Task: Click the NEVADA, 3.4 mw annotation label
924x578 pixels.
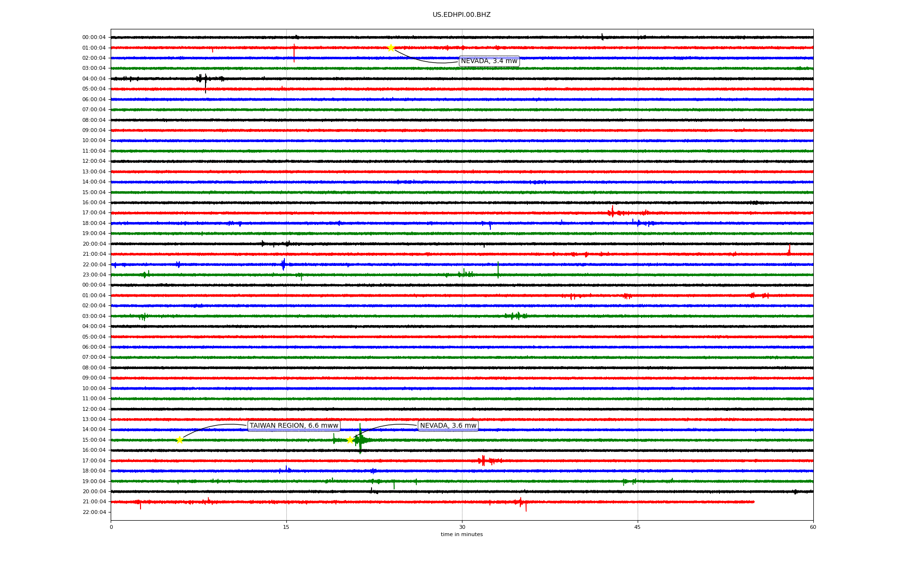Action: [x=489, y=61]
